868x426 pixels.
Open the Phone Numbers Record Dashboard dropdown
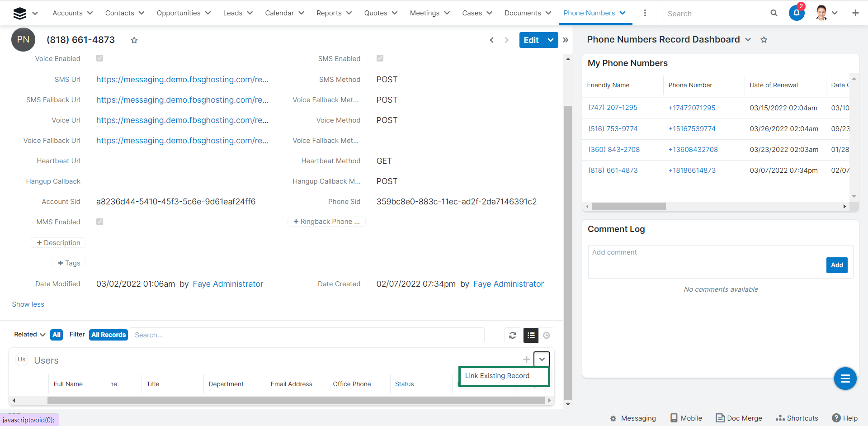(x=748, y=40)
